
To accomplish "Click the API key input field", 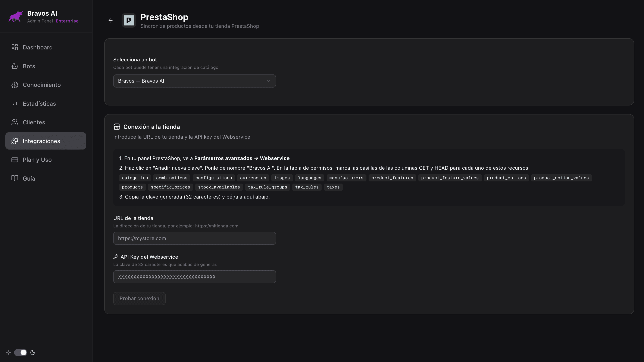I will point(194,277).
